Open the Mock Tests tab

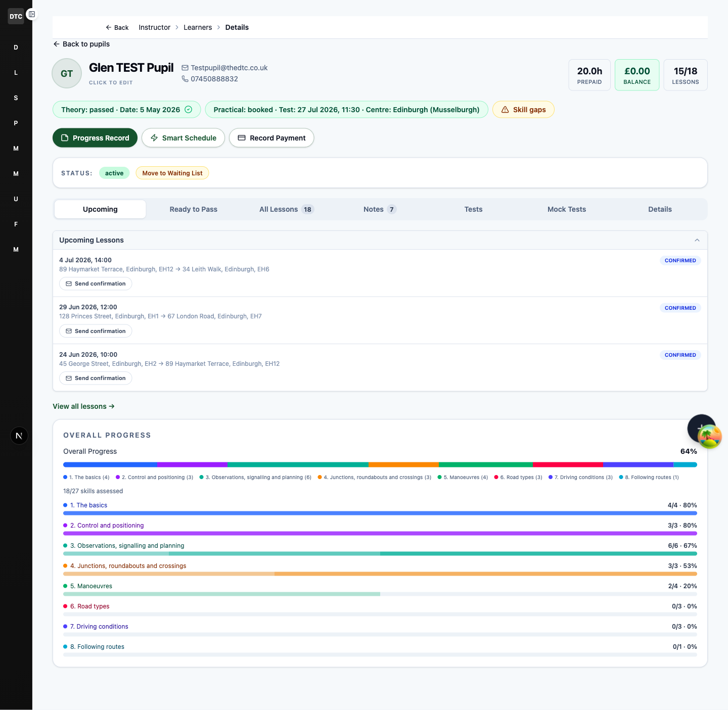coord(567,209)
